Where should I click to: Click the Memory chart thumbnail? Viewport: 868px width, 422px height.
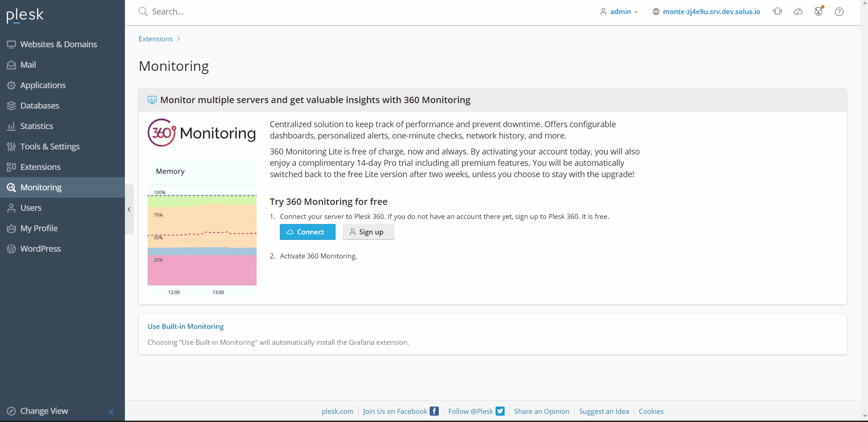(202, 228)
